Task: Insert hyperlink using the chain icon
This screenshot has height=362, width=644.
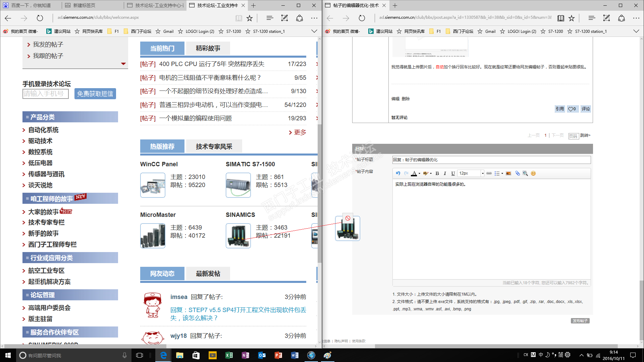Action: tap(489, 173)
